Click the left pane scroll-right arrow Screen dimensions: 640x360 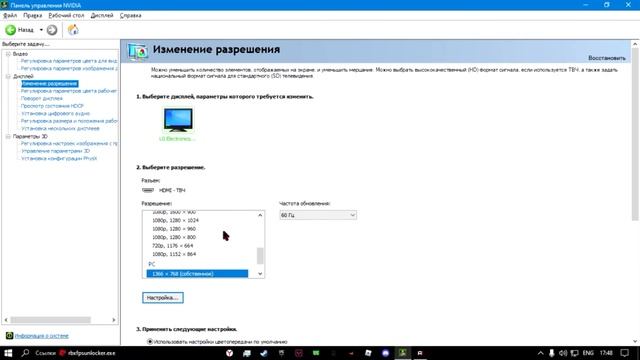pos(114,320)
